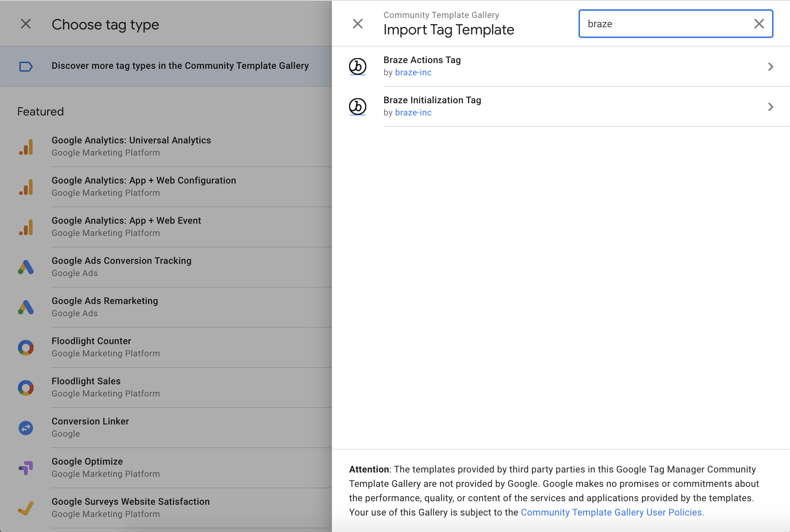Screen dimensions: 790x532
Task: Click the Google Optimize purple icon
Action: [26, 468]
